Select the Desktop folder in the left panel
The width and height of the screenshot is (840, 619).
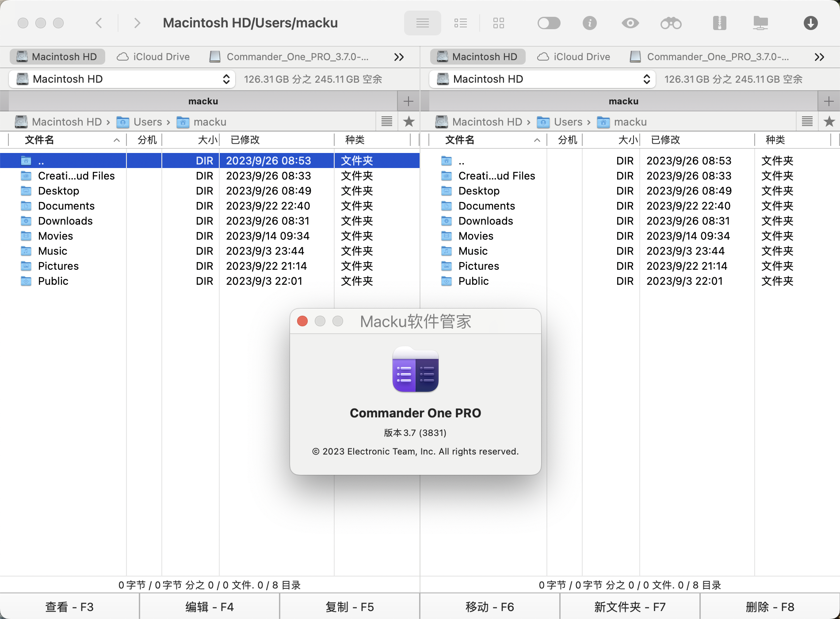pyautogui.click(x=210, y=191)
